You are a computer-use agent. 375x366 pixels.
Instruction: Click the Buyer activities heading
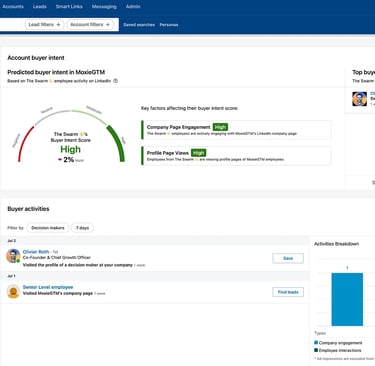click(x=28, y=209)
